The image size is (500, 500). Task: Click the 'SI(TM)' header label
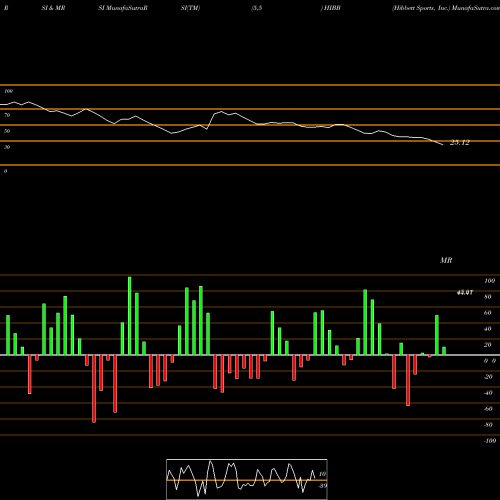[x=190, y=8]
